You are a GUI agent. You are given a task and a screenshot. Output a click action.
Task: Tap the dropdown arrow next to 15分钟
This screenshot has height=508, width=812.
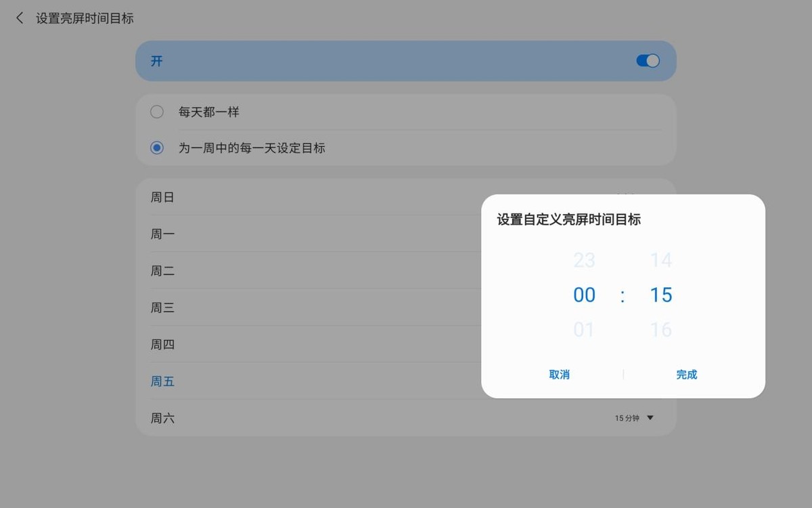click(650, 418)
